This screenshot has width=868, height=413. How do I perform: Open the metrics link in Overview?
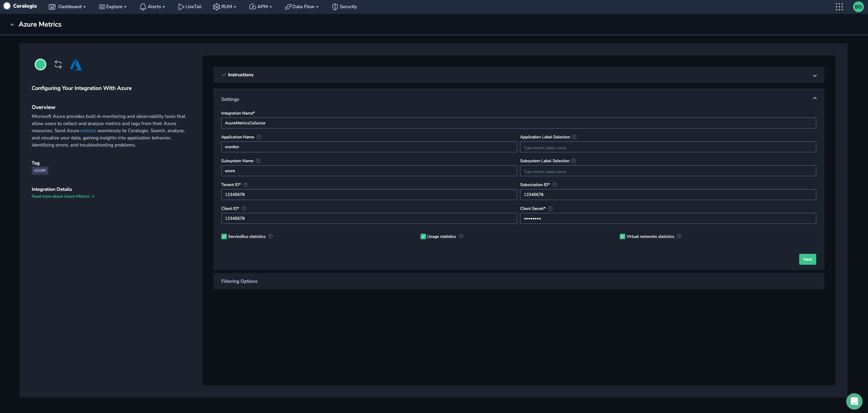pyautogui.click(x=88, y=131)
